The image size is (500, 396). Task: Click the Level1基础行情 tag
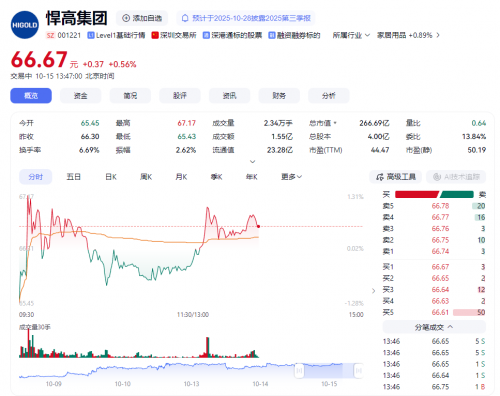coord(116,35)
